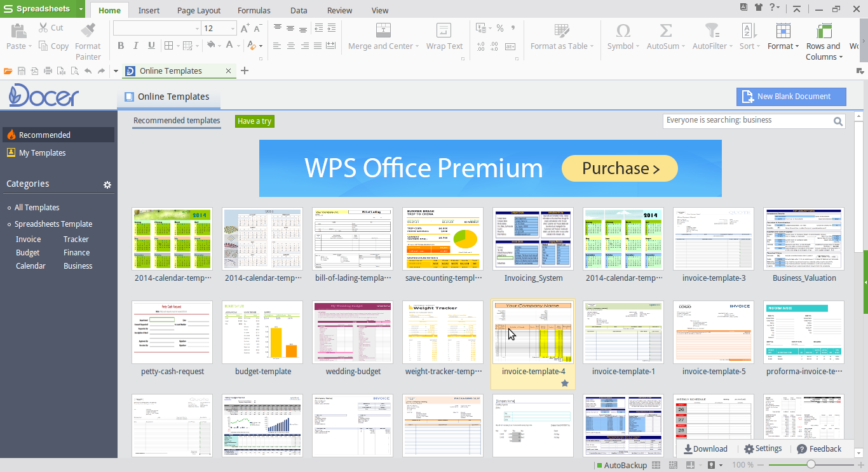Click the increase font size icon
The height and width of the screenshot is (472, 868).
point(245,28)
